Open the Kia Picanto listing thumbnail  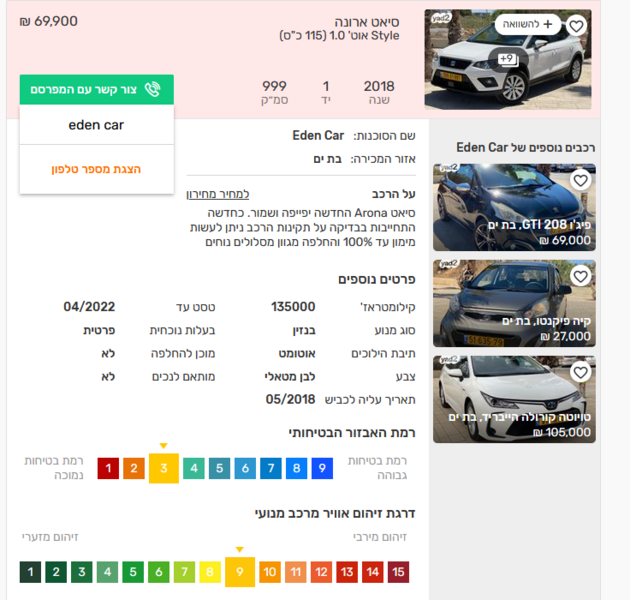click(514, 303)
